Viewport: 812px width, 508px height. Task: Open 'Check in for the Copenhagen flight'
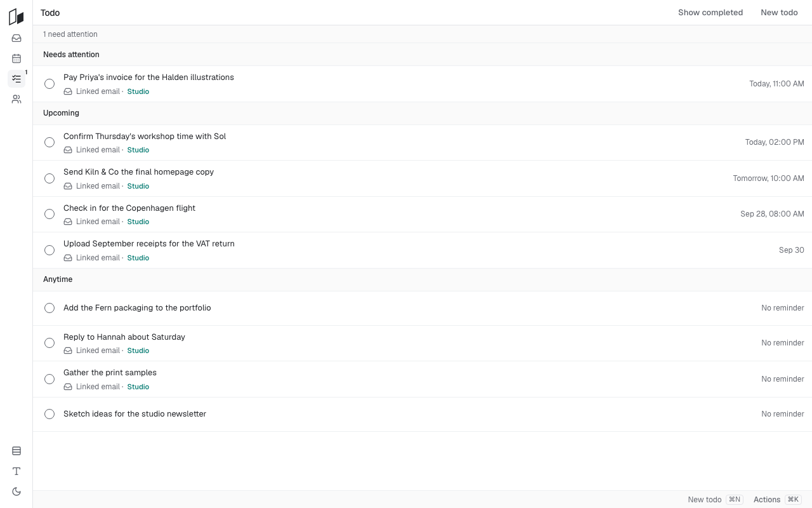129,208
